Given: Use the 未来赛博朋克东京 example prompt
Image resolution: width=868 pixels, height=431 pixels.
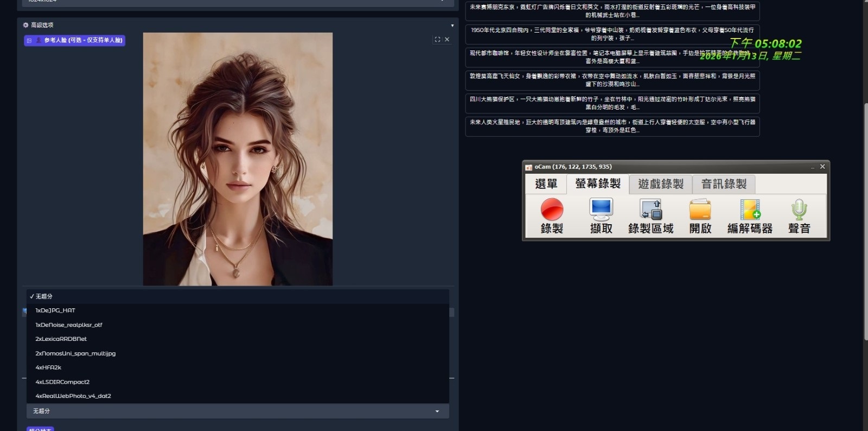Looking at the screenshot, I should click(612, 11).
